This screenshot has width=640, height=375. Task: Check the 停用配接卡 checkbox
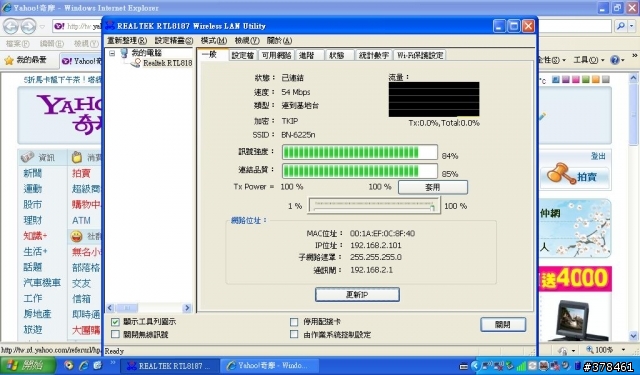pos(294,322)
